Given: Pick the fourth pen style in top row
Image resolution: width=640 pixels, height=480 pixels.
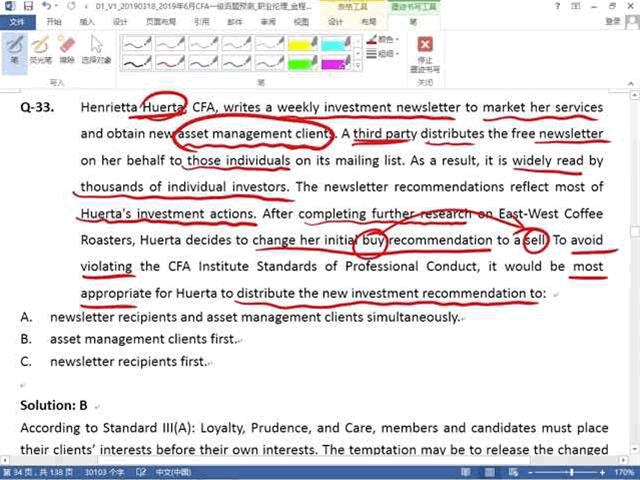Looking at the screenshot, I should [x=236, y=43].
